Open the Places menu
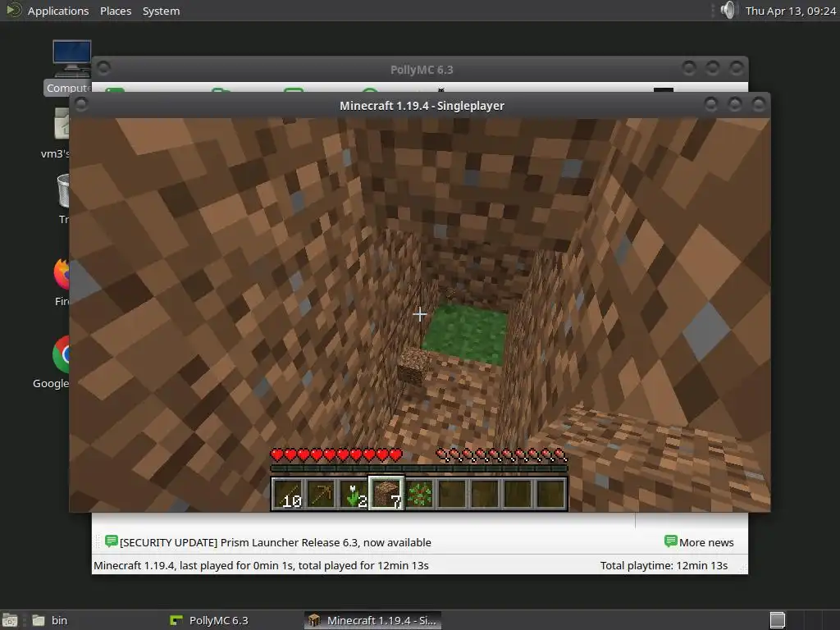 (x=116, y=11)
